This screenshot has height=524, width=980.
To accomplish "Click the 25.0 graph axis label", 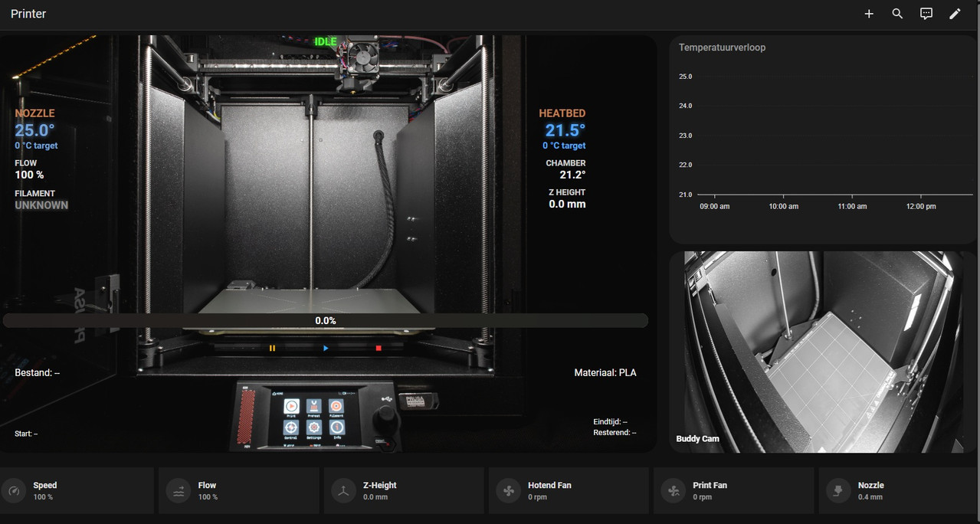I will point(685,77).
